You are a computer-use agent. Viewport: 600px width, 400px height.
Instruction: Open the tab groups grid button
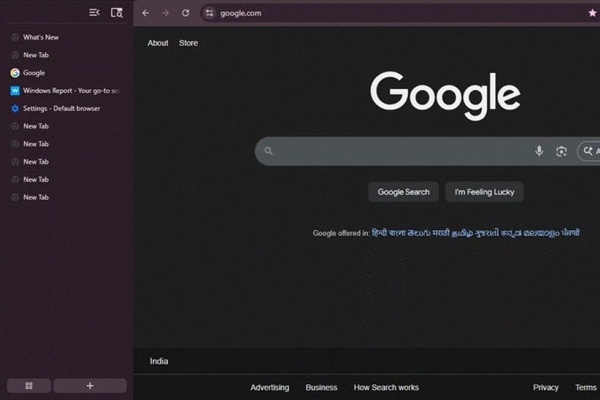(29, 385)
